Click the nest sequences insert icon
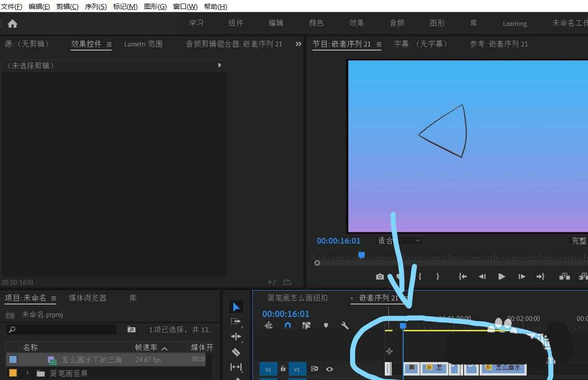 tap(268, 325)
